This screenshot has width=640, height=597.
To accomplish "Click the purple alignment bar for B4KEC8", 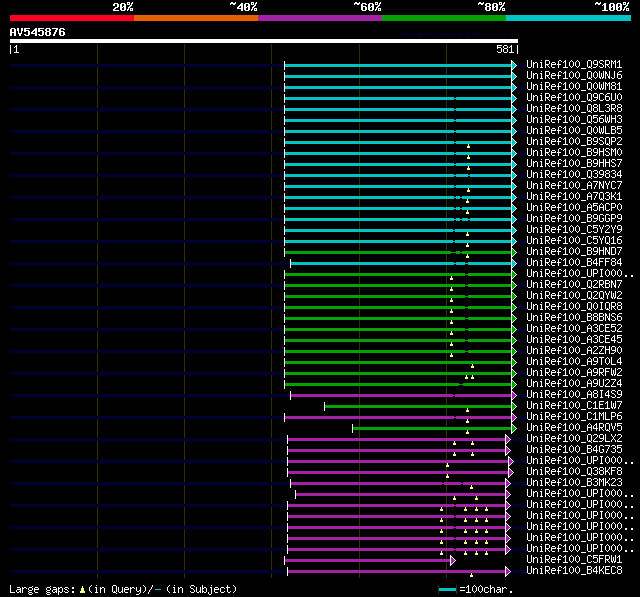I will [399, 572].
